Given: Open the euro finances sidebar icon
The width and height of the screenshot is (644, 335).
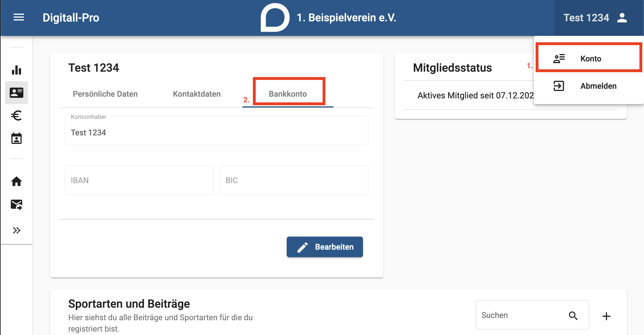Looking at the screenshot, I should point(16,115).
